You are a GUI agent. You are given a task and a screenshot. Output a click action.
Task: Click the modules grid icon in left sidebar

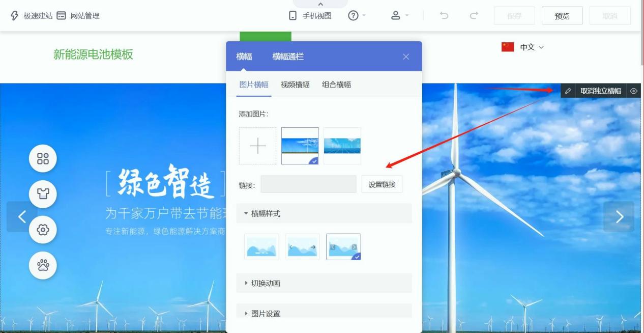(43, 158)
